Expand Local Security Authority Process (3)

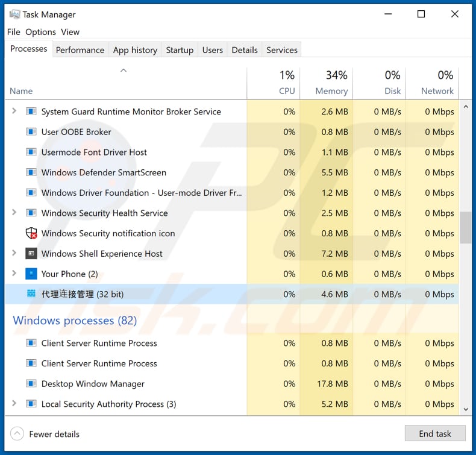(14, 403)
